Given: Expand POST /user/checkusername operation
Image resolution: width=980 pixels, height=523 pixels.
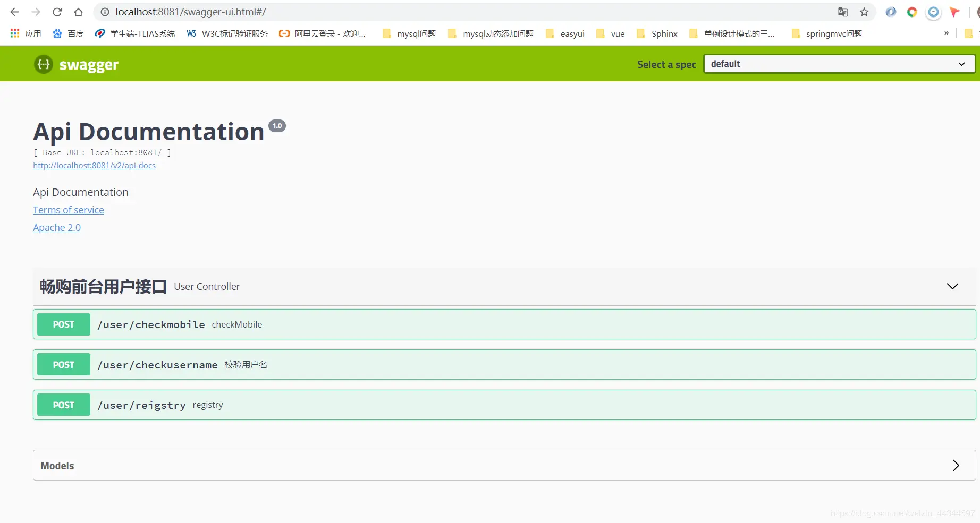Looking at the screenshot, I should pyautogui.click(x=504, y=365).
